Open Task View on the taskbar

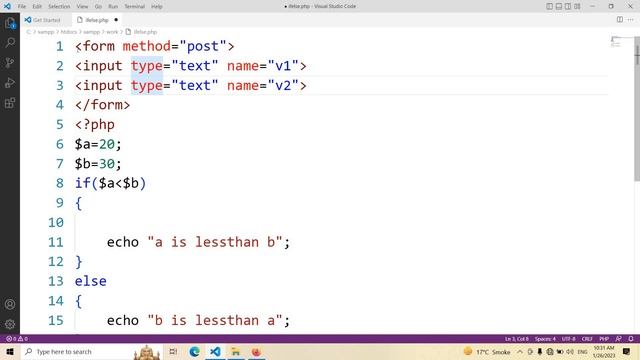[173, 351]
